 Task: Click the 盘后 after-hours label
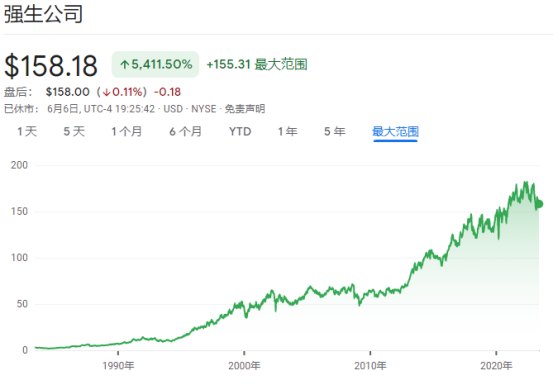point(18,92)
